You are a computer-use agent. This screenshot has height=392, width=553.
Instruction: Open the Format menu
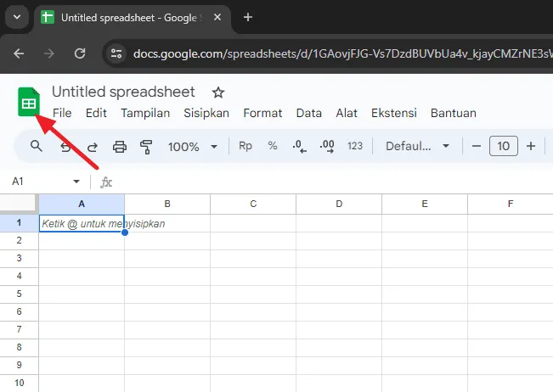(x=262, y=113)
